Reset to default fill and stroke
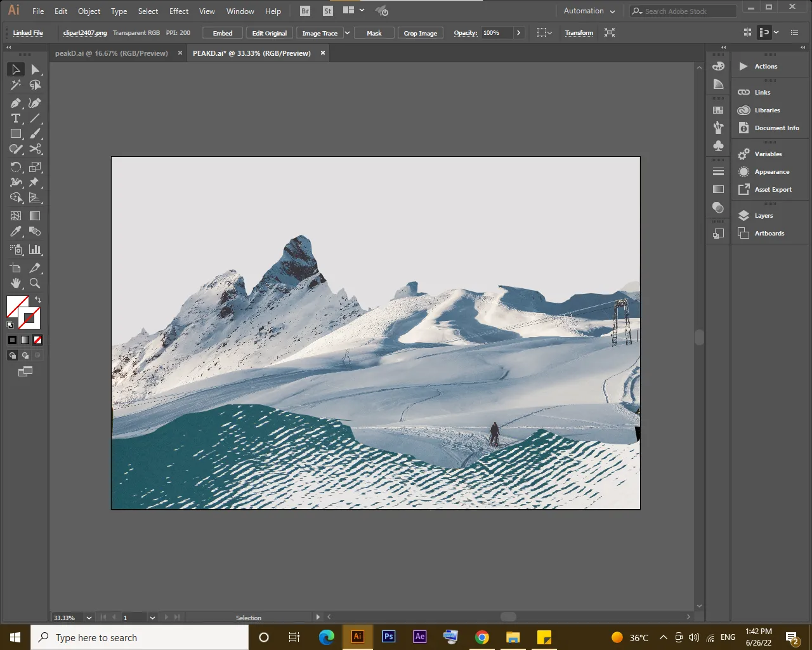The width and height of the screenshot is (812, 650). (10, 325)
